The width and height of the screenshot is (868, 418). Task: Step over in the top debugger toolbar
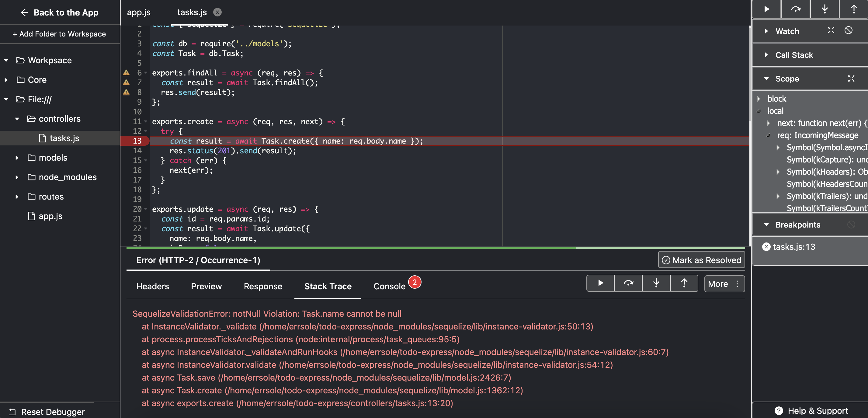pyautogui.click(x=796, y=9)
